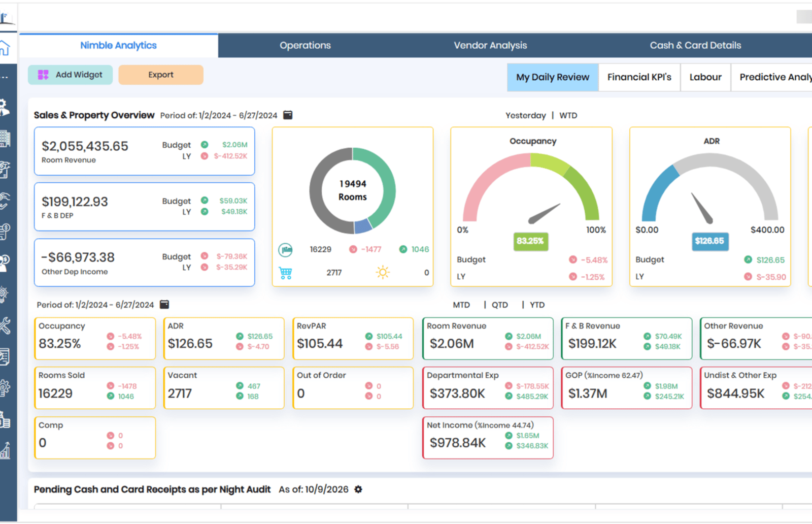812x524 pixels.
Task: Click the -$66,973.38 Other Dep Income value
Action: point(78,257)
